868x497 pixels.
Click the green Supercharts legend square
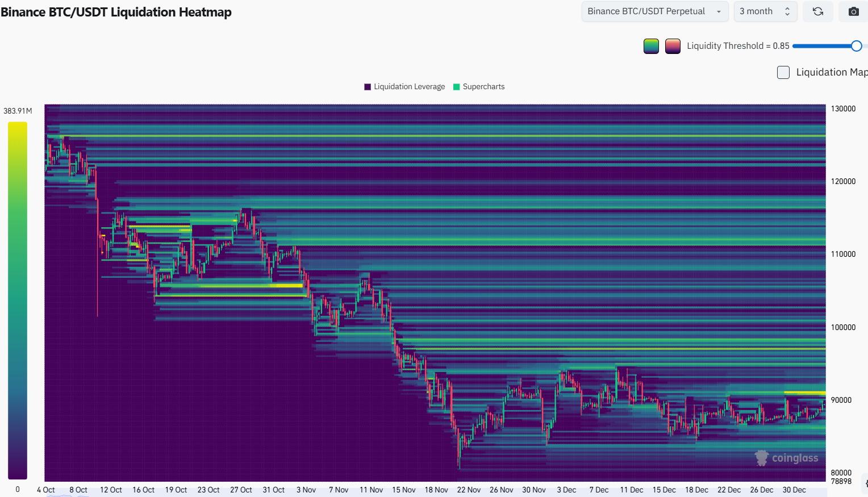[x=456, y=87]
